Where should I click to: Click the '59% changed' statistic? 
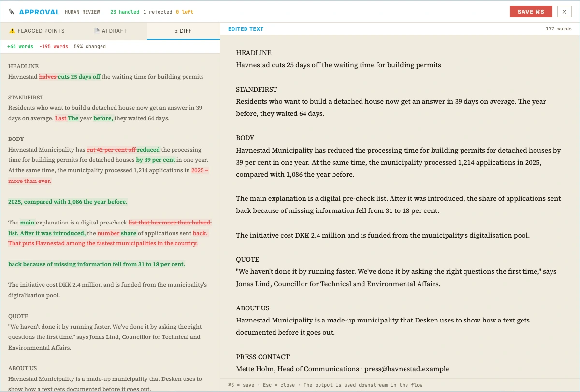pyautogui.click(x=90, y=47)
